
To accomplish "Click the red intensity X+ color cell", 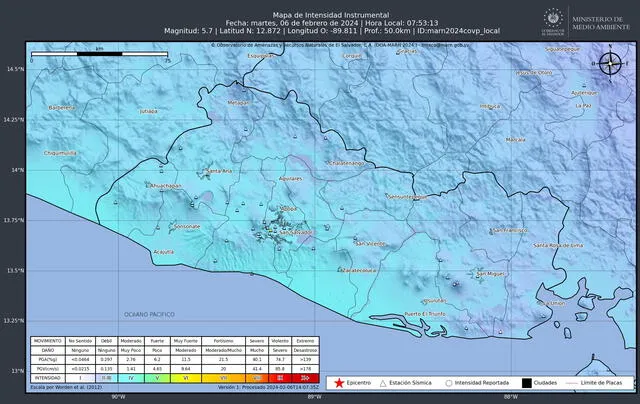I will pos(310,377).
